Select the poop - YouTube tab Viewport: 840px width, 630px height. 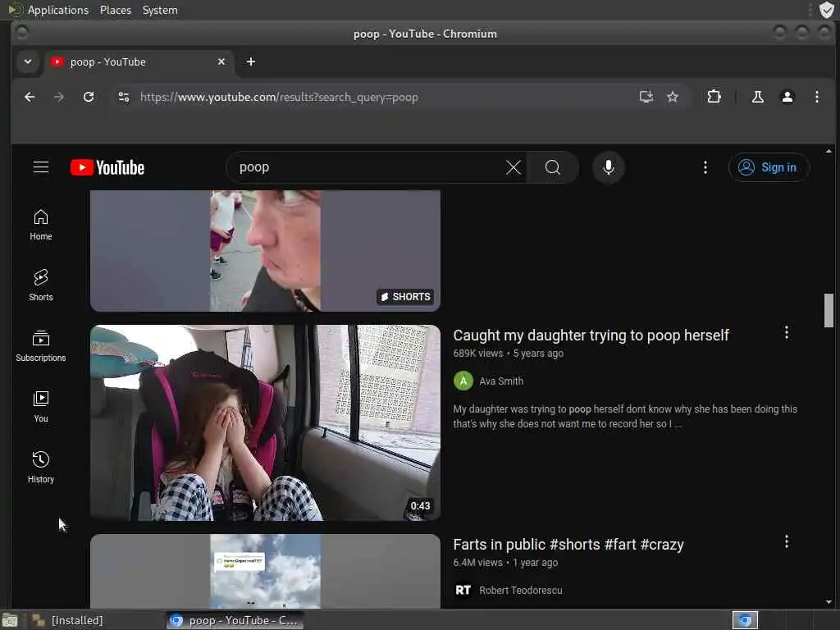coord(139,62)
